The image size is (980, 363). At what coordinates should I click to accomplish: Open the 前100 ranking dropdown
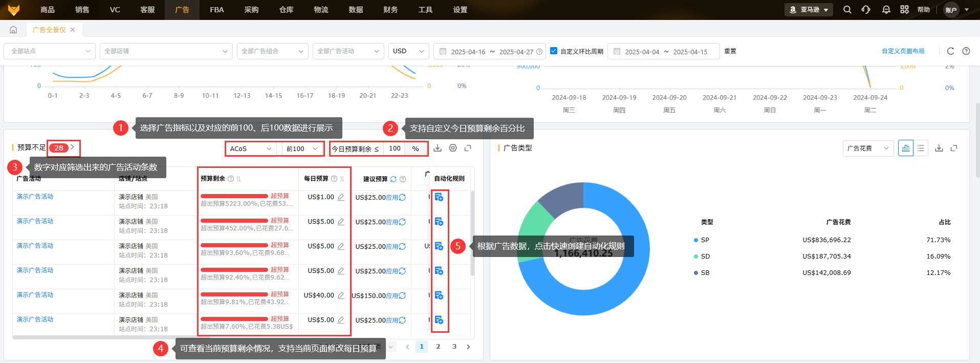click(302, 148)
